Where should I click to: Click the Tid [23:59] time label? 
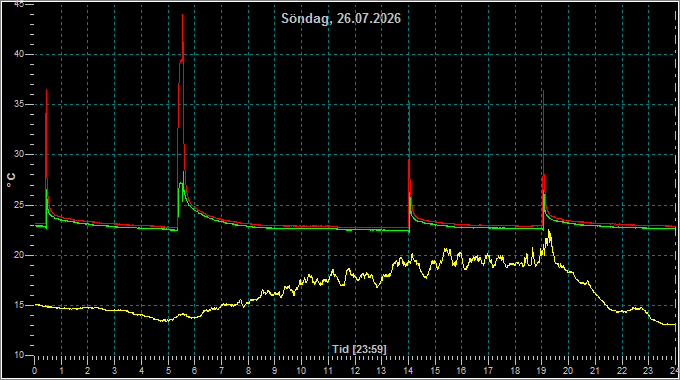click(x=359, y=349)
